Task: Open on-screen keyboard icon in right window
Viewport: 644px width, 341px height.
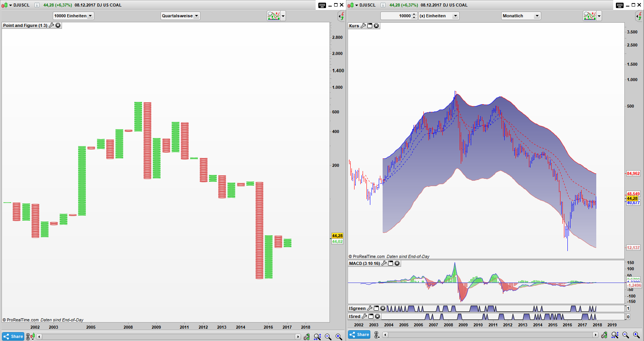Action: click(619, 5)
